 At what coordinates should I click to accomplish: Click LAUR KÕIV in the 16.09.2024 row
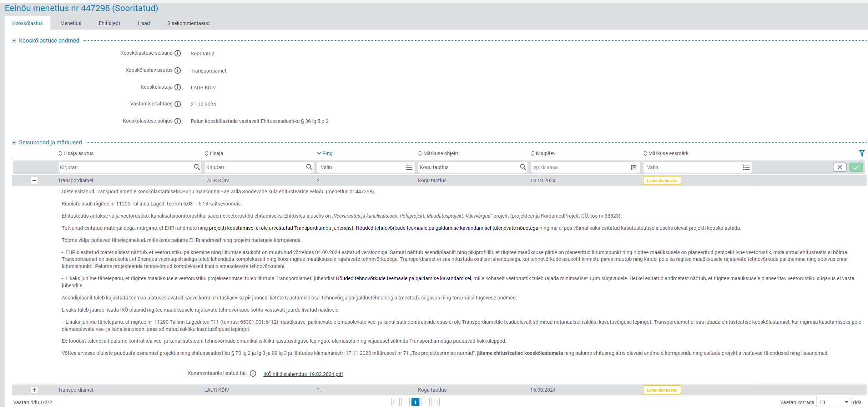[x=217, y=390]
